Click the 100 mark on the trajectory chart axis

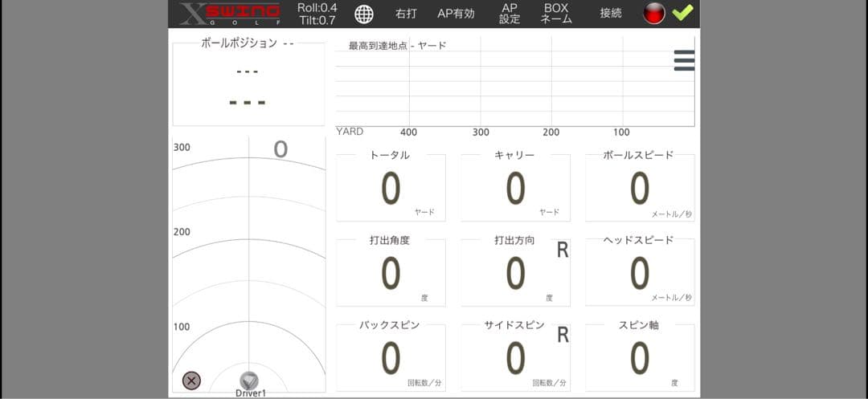[x=621, y=132]
